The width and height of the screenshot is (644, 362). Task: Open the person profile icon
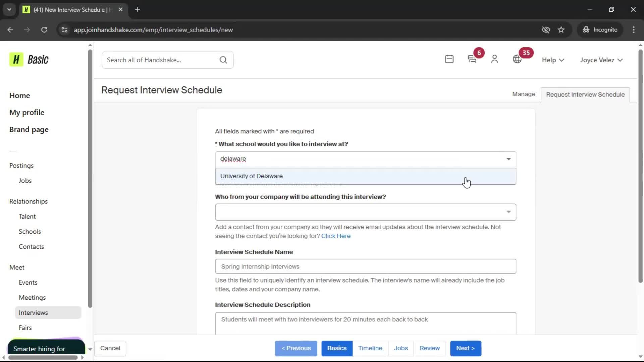point(494,59)
